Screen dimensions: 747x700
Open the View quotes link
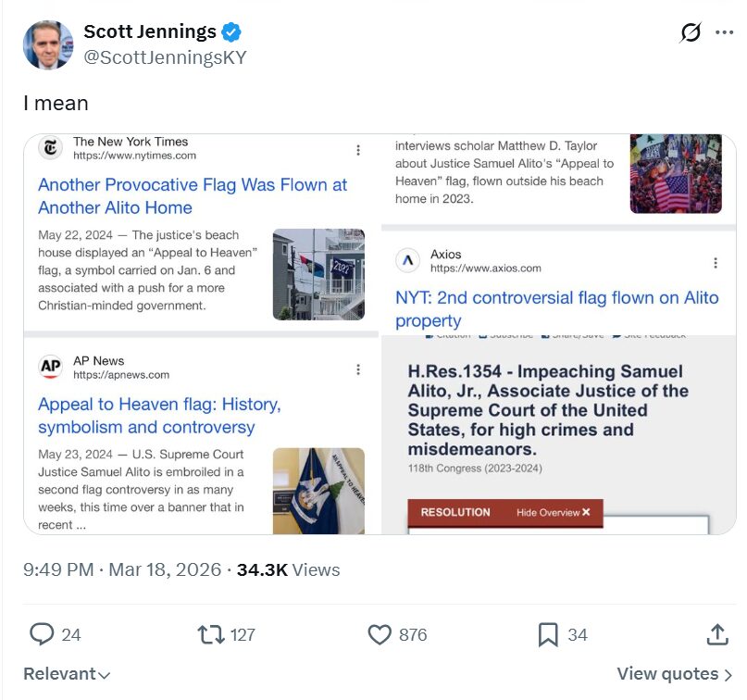675,674
